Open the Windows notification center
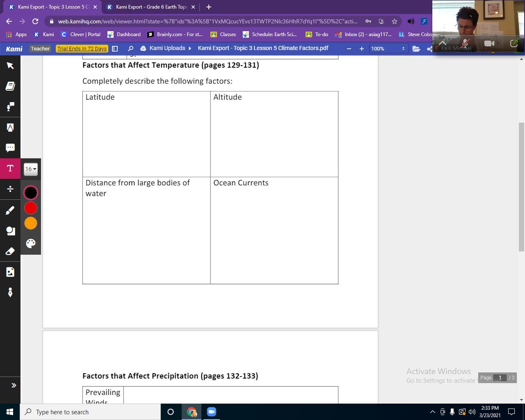The height and width of the screenshot is (420, 525). pyautogui.click(x=512, y=412)
